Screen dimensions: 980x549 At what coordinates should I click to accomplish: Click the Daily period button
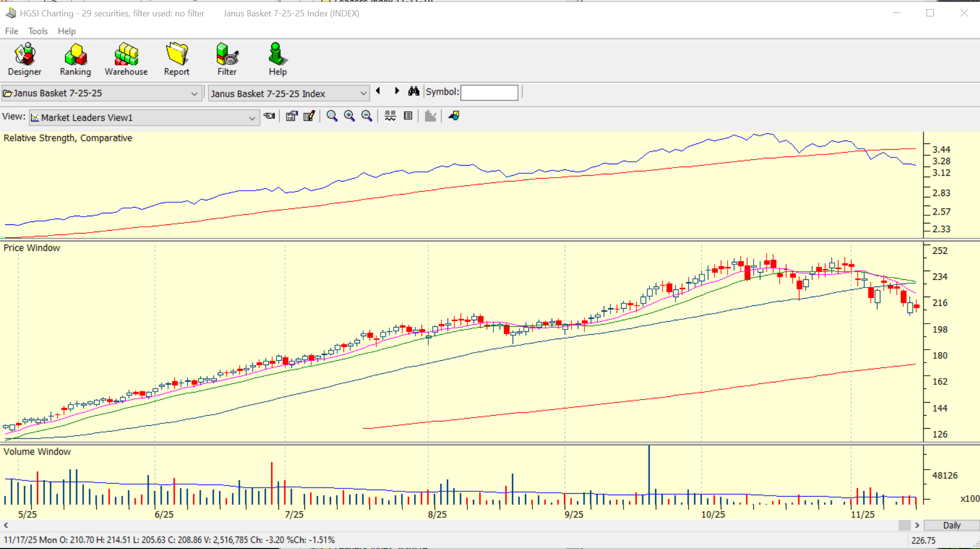pos(951,525)
